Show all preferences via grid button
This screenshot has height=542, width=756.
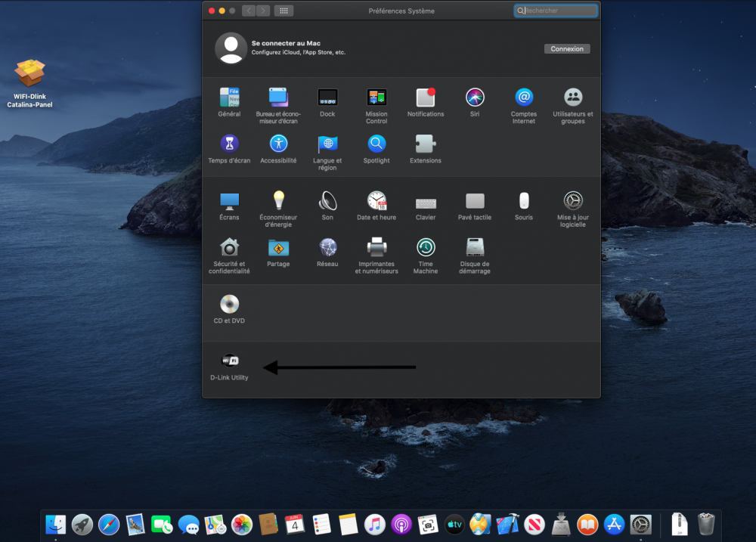click(284, 11)
